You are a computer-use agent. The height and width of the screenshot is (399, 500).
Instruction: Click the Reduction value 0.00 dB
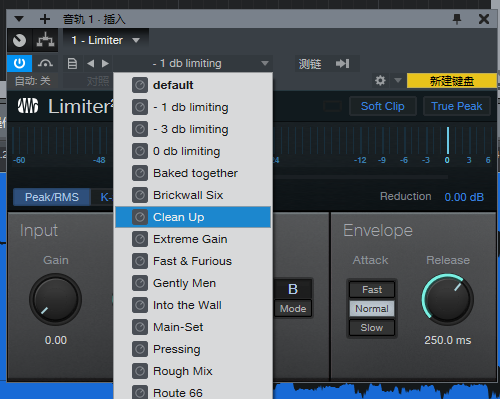click(x=464, y=197)
